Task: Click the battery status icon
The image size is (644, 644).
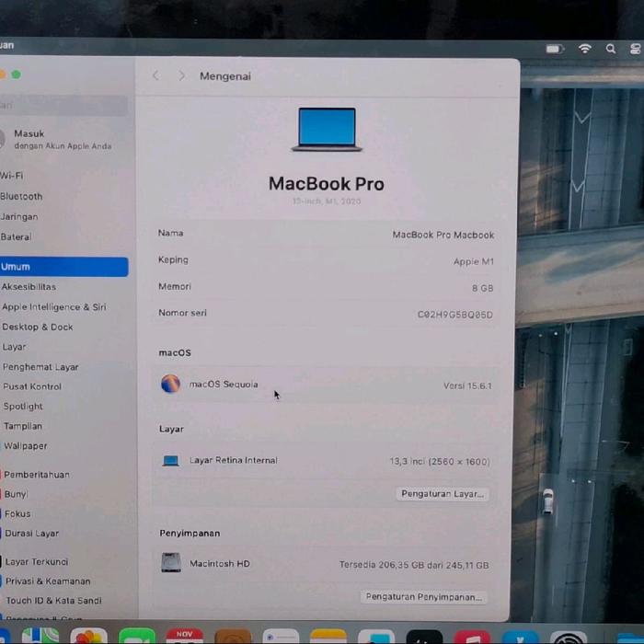Action: coord(554,48)
